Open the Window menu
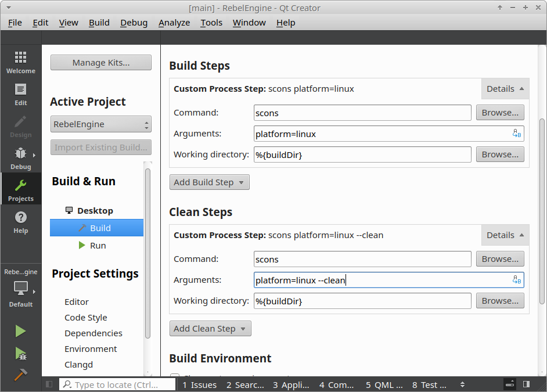 [x=249, y=23]
